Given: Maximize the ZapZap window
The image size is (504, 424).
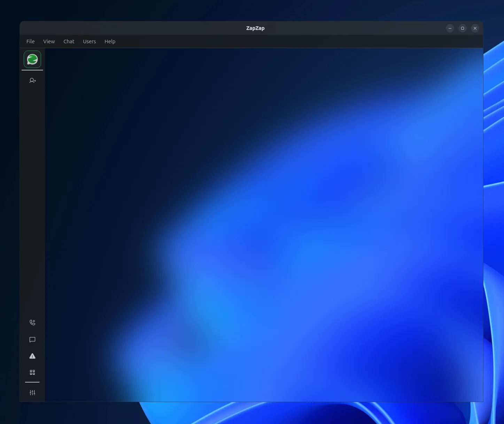Looking at the screenshot, I should [463, 28].
